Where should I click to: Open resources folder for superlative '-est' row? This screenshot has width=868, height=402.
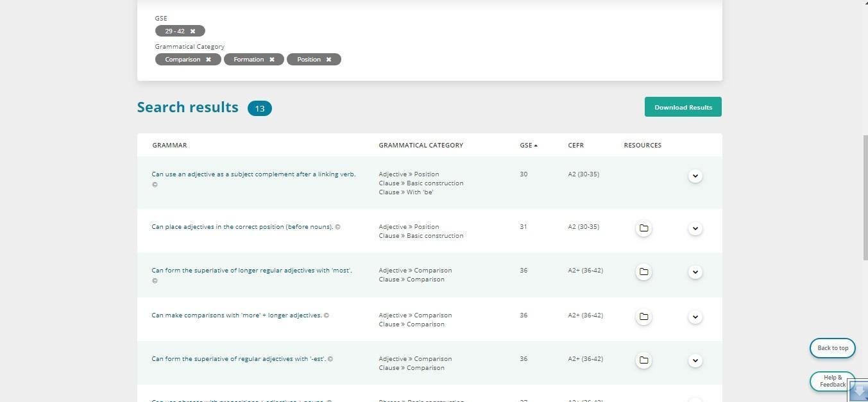[643, 360]
